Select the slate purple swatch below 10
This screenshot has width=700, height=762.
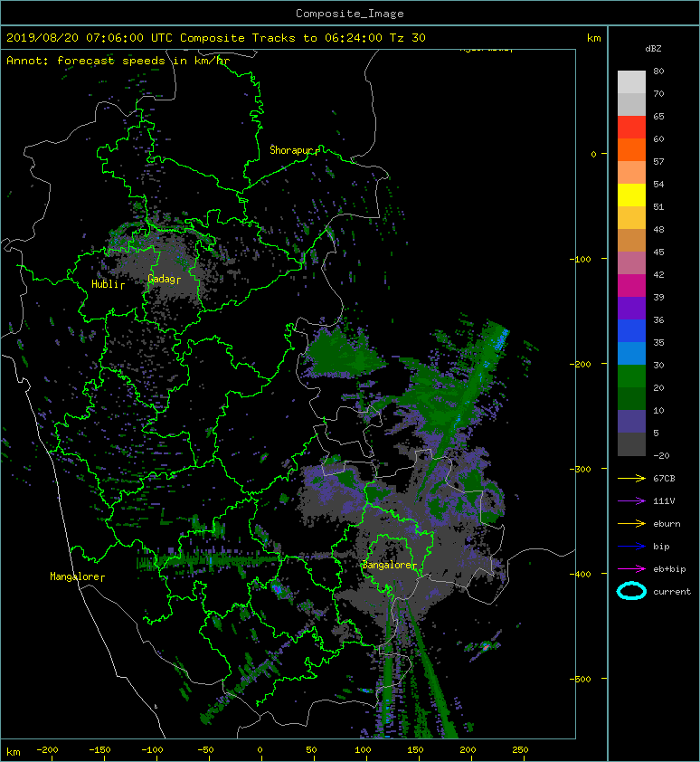631,421
